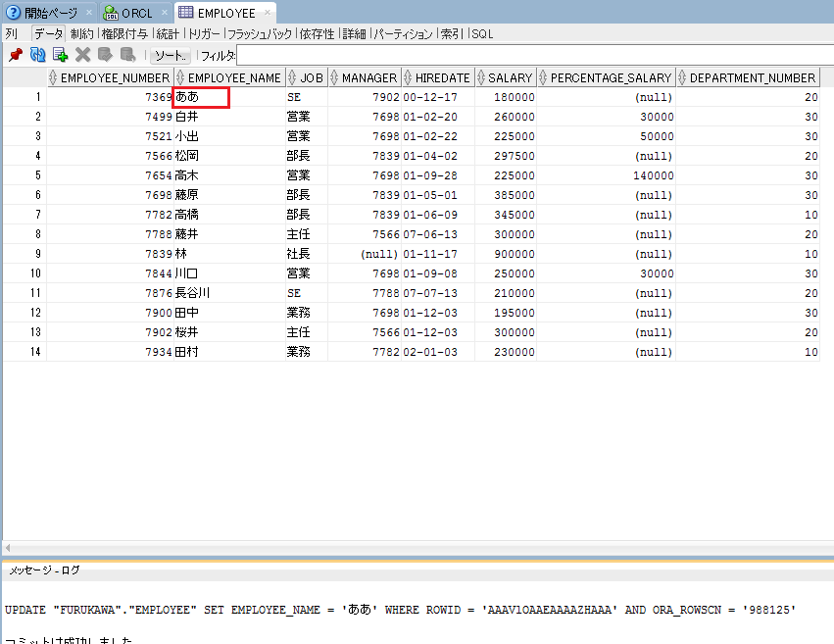Viewport: 834px width, 644px height.
Task: Select row number 5 header
Action: coord(25,175)
